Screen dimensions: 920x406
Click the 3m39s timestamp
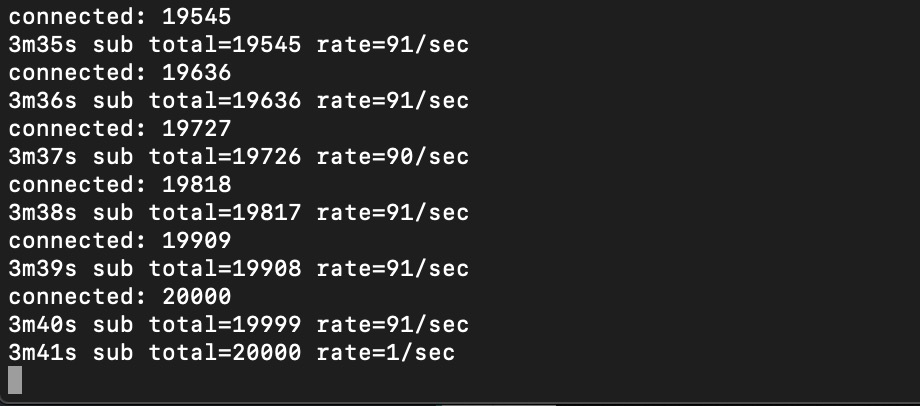39,269
